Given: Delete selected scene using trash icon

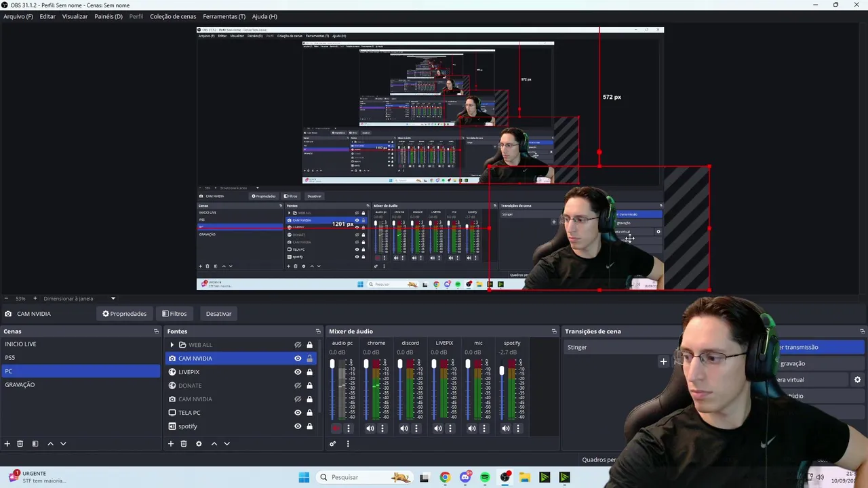Looking at the screenshot, I should point(20,444).
